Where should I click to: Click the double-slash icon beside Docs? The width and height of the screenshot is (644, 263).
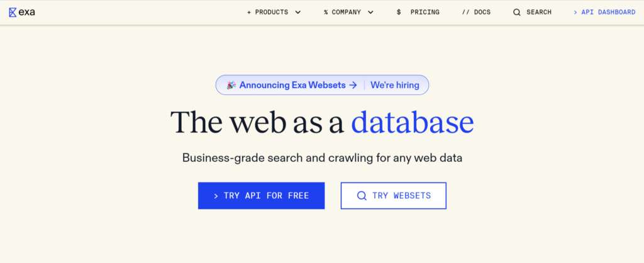tap(465, 12)
